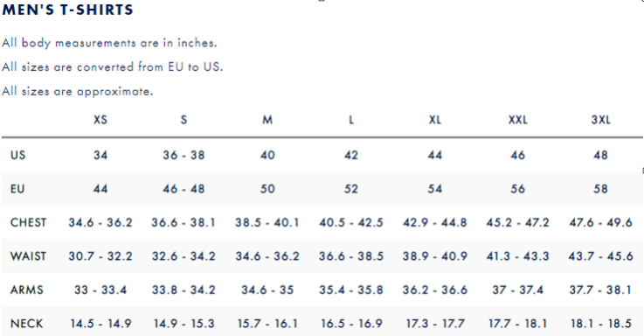Select the 3XL size column header
This screenshot has width=644, height=336.
pyautogui.click(x=600, y=120)
